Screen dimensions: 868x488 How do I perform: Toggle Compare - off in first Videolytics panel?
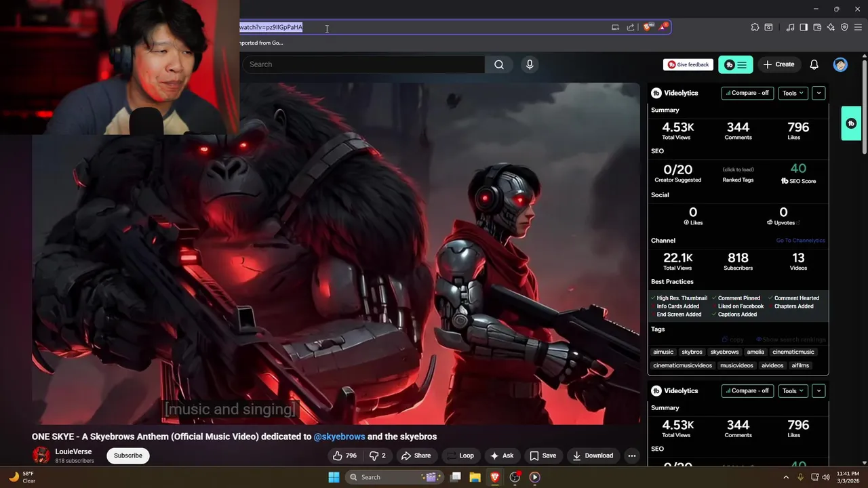[x=747, y=93]
